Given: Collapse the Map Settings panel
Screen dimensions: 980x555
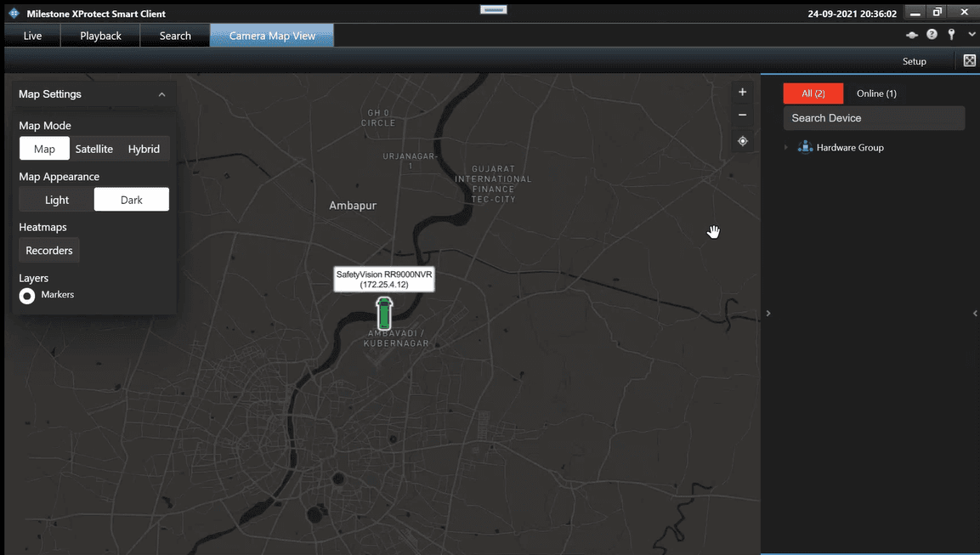Looking at the screenshot, I should [161, 94].
